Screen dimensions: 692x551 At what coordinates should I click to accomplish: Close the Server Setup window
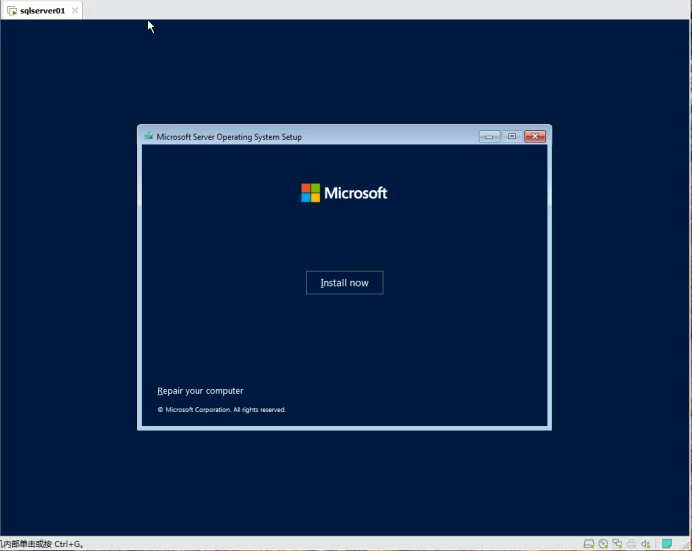535,136
